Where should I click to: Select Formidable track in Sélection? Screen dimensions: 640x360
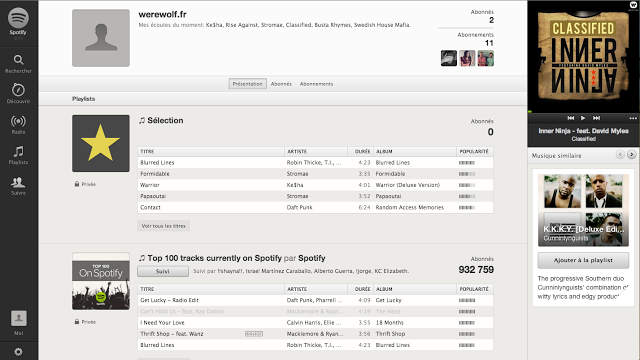point(315,173)
